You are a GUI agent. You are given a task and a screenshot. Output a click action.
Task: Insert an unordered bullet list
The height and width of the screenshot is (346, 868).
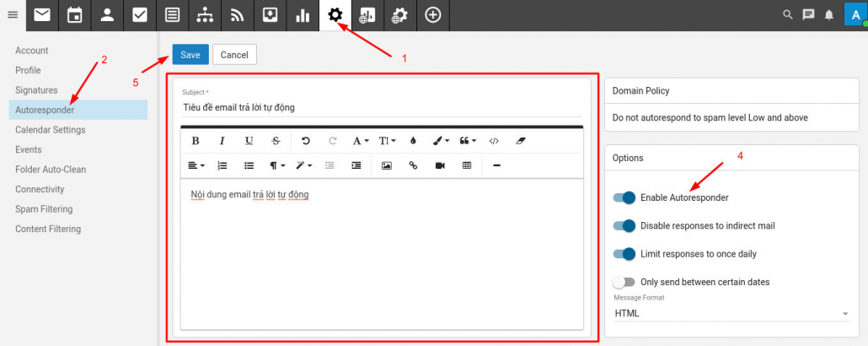(x=249, y=165)
